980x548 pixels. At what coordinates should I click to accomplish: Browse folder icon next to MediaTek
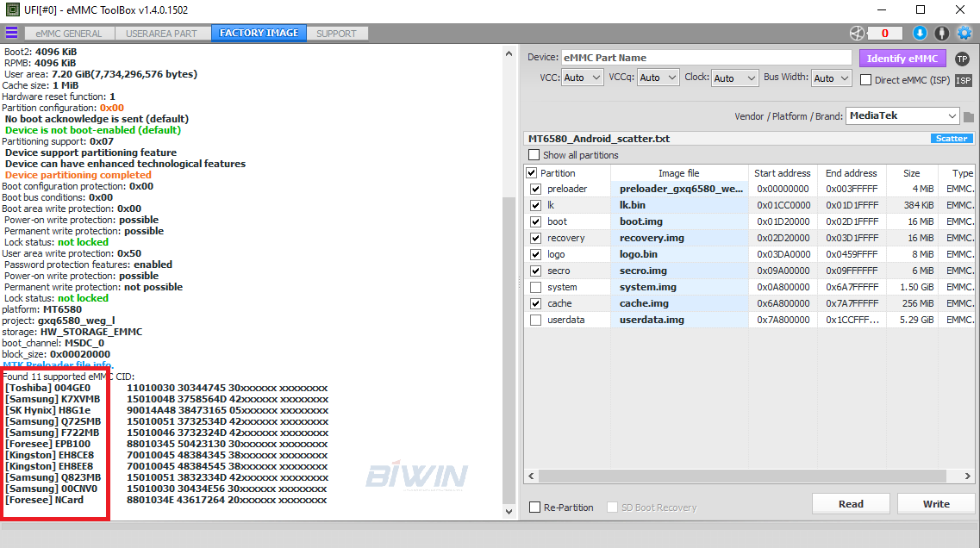pos(969,116)
